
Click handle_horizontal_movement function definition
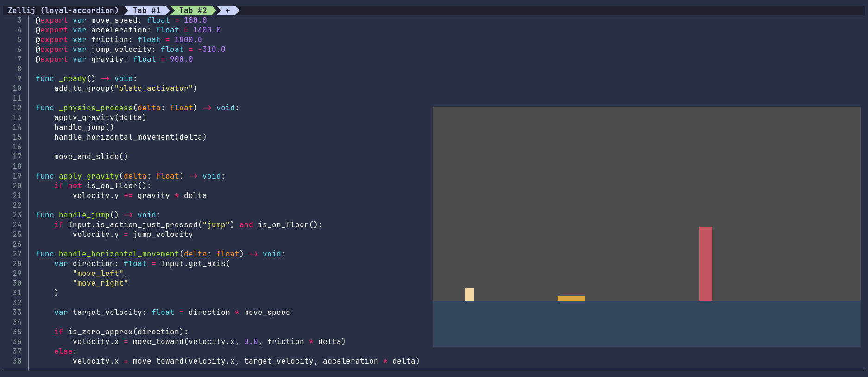point(119,254)
